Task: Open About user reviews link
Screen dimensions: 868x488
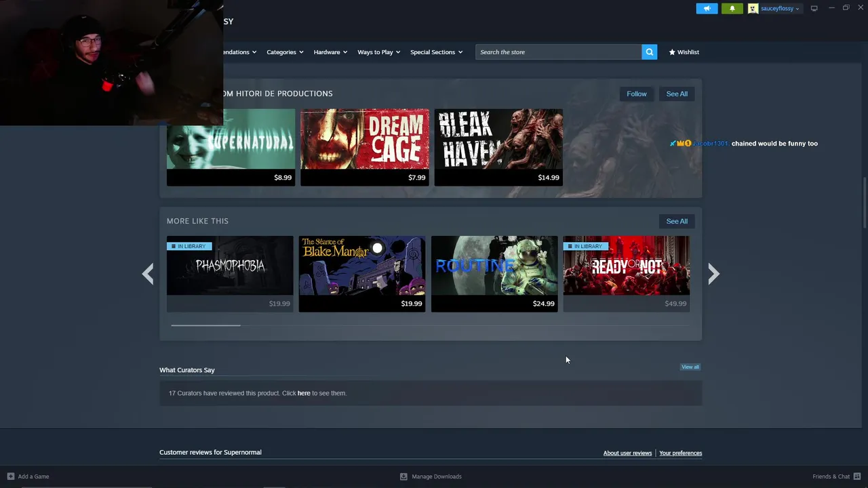Action: [x=627, y=453]
